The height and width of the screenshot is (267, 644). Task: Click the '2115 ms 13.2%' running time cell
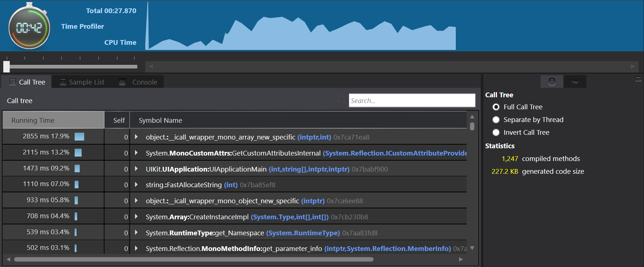53,153
